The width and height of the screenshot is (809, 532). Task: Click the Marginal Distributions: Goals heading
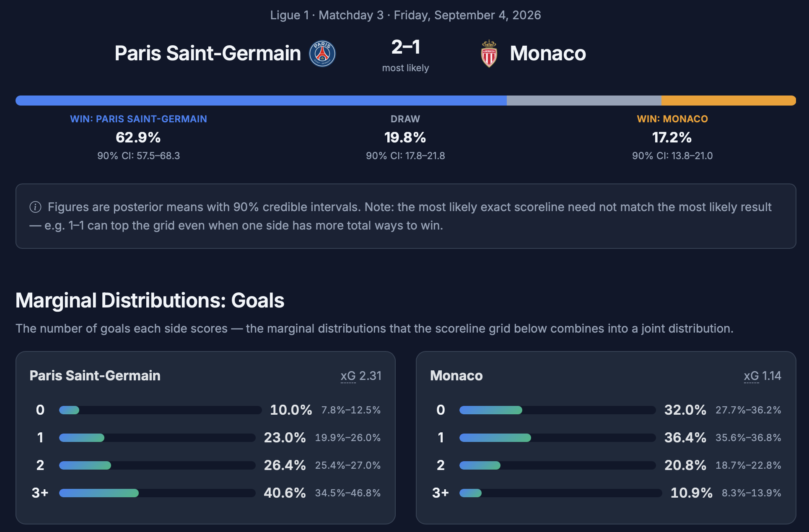click(x=150, y=300)
